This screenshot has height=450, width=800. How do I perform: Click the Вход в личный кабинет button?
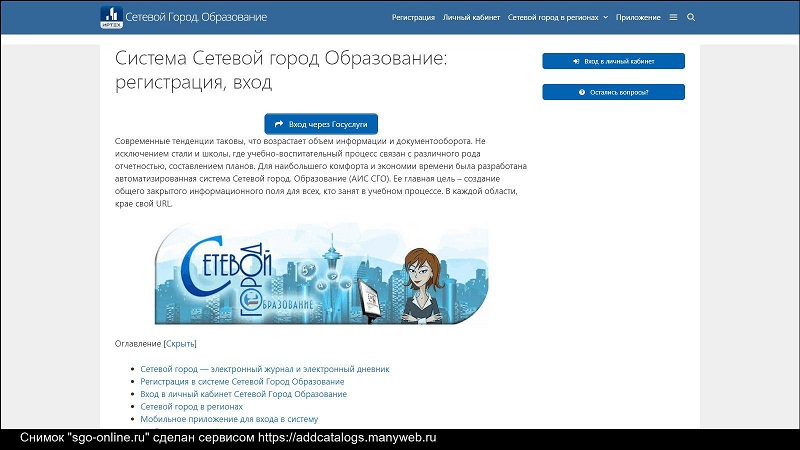tap(613, 61)
